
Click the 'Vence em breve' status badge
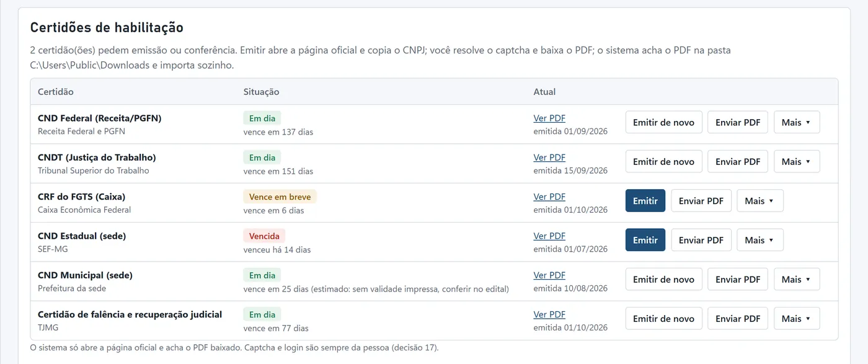click(x=280, y=197)
